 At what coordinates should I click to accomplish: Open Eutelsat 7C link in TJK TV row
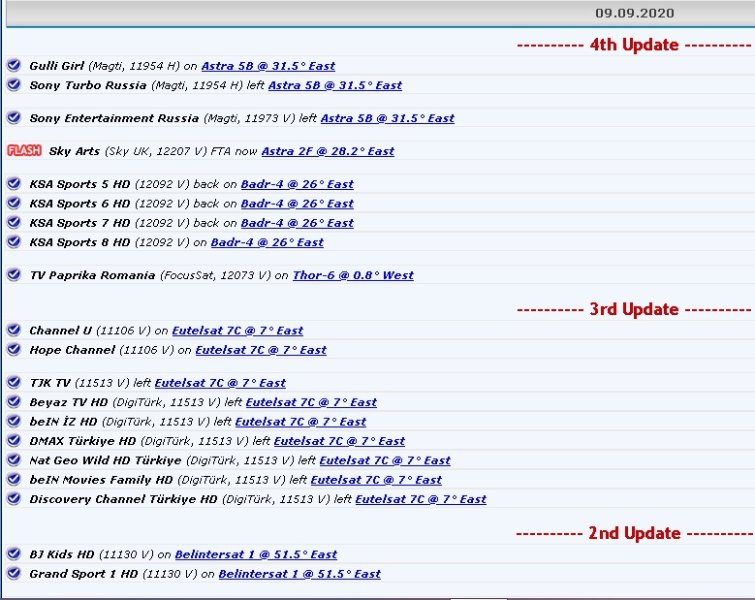[x=220, y=383]
